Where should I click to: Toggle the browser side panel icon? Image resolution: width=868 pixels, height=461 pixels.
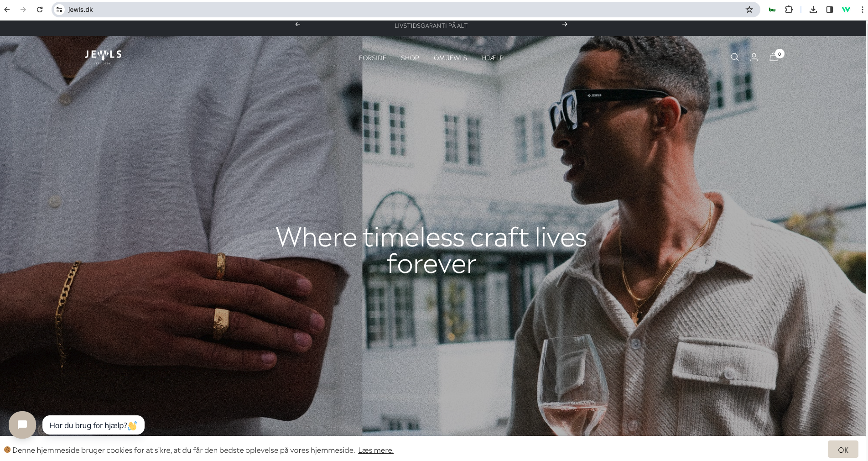(x=829, y=10)
